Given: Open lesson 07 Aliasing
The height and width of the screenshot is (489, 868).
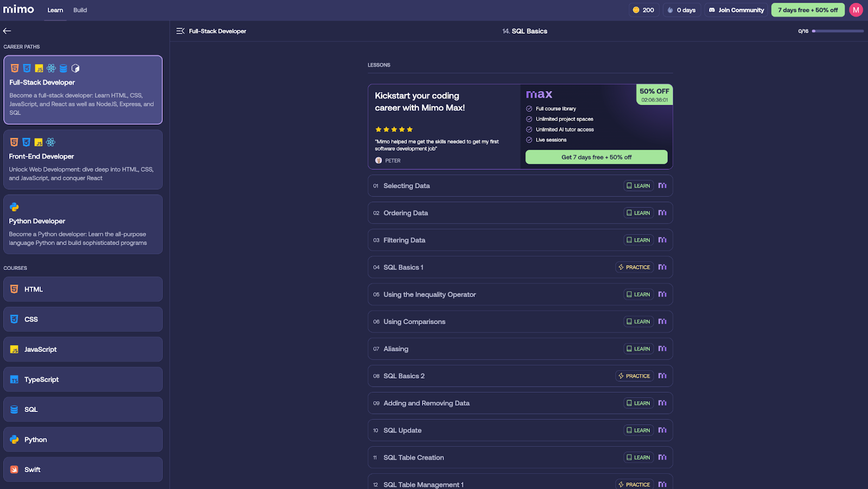Looking at the screenshot, I should [520, 349].
